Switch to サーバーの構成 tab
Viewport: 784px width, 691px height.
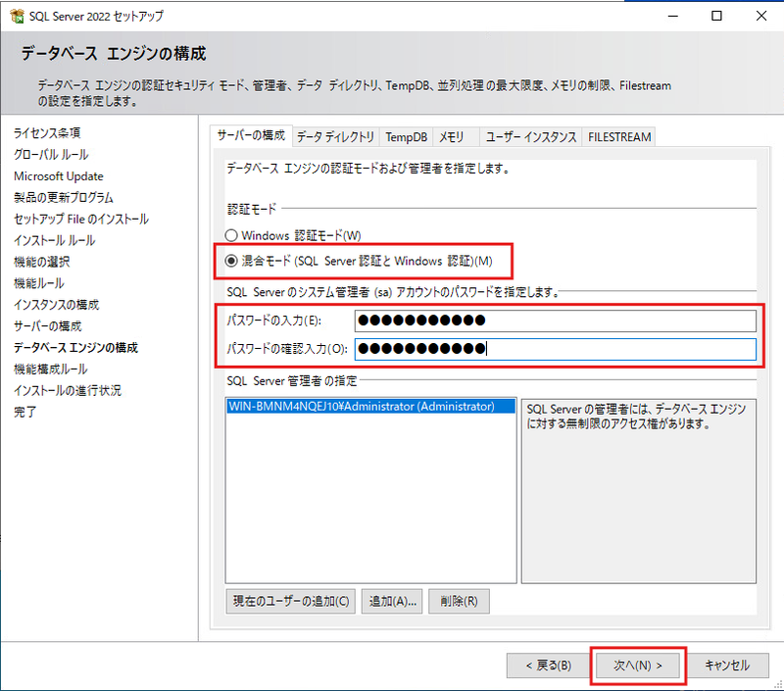(x=251, y=135)
